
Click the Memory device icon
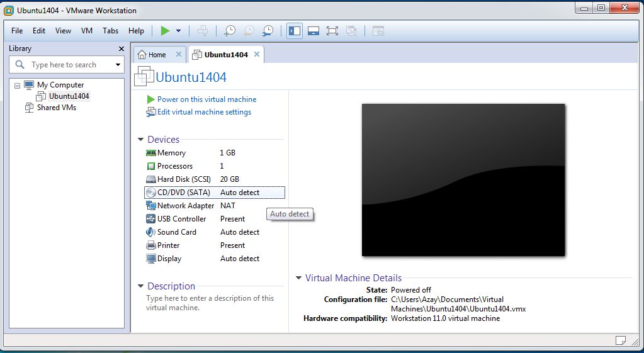coord(150,153)
